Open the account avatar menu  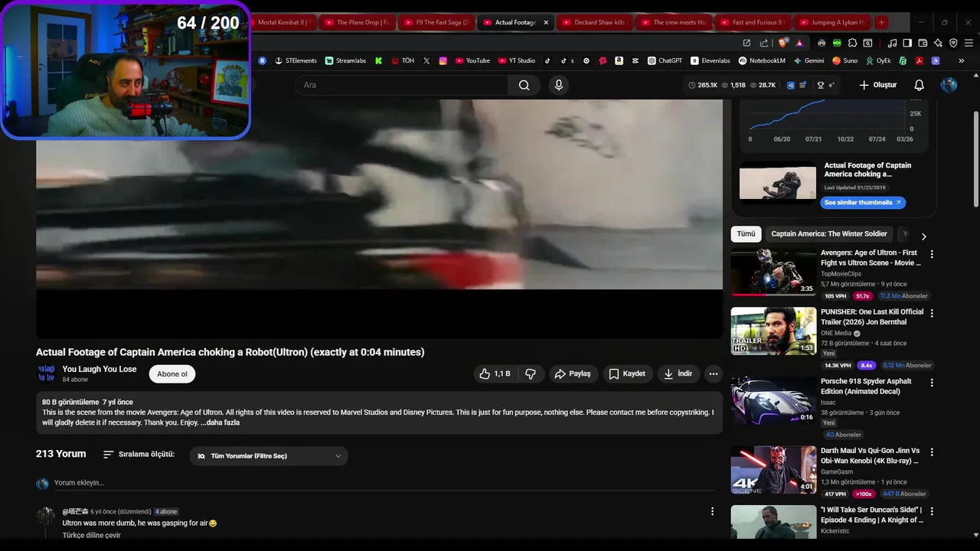click(949, 85)
